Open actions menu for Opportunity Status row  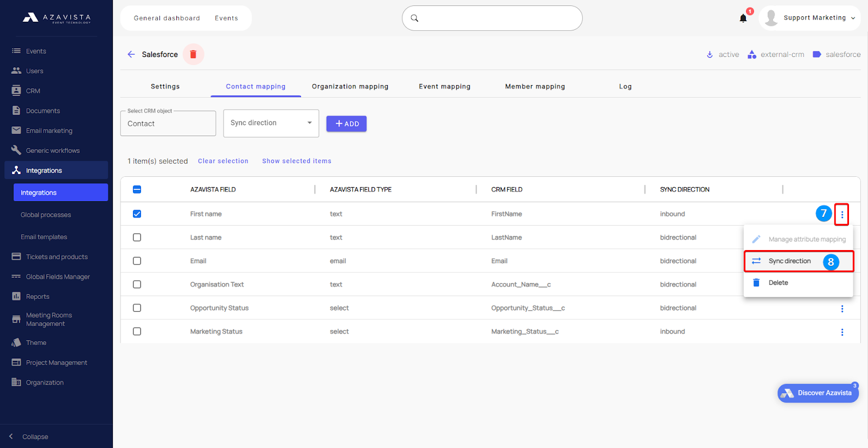tap(842, 309)
